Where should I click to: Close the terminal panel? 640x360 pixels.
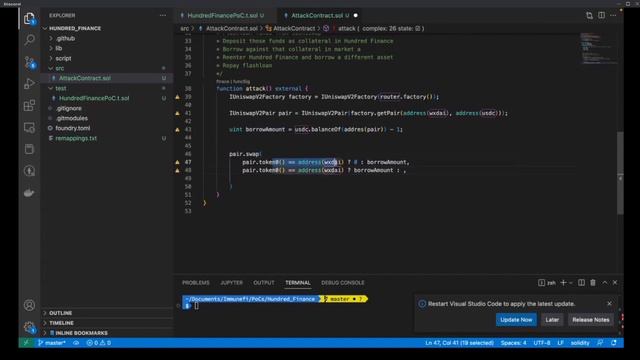click(x=615, y=282)
